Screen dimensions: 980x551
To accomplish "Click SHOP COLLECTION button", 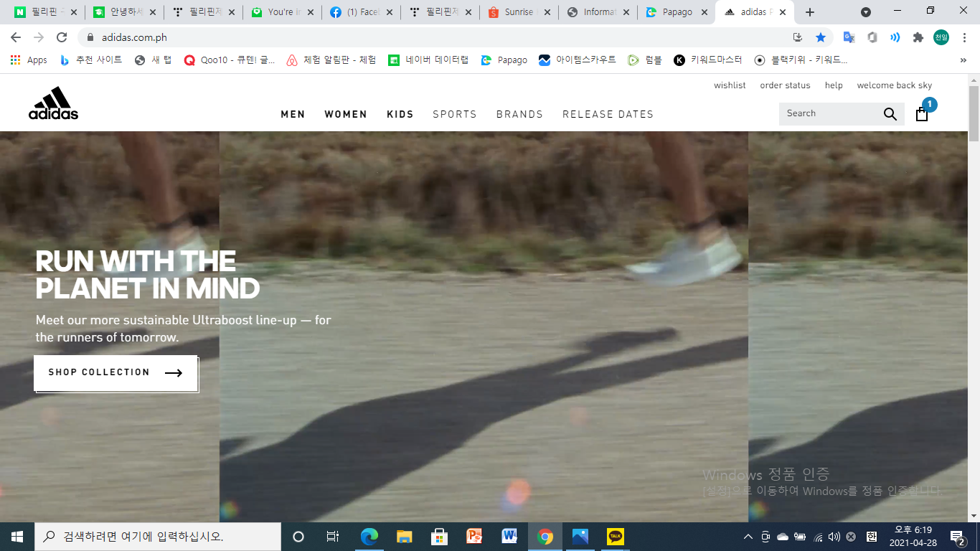I will pyautogui.click(x=116, y=372).
